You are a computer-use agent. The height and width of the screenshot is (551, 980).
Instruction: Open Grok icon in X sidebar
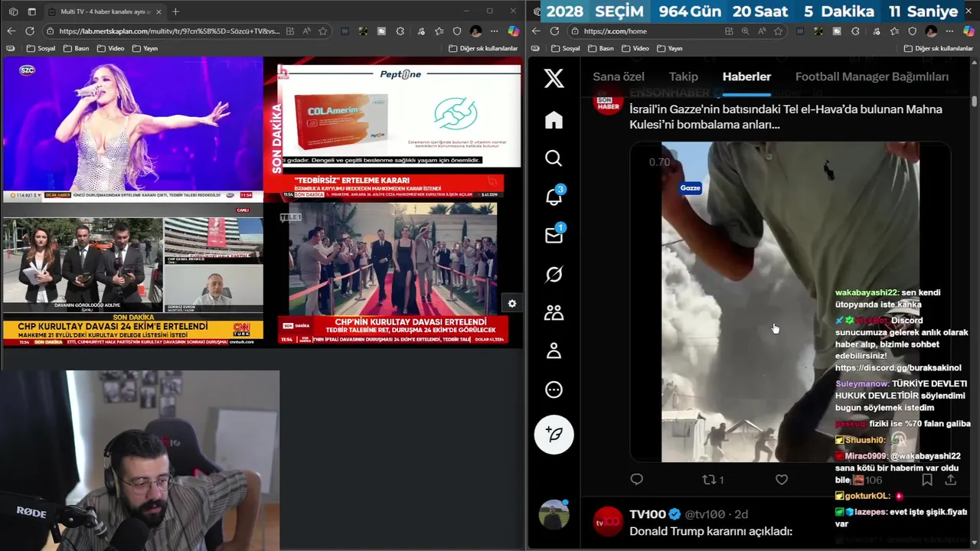[554, 274]
